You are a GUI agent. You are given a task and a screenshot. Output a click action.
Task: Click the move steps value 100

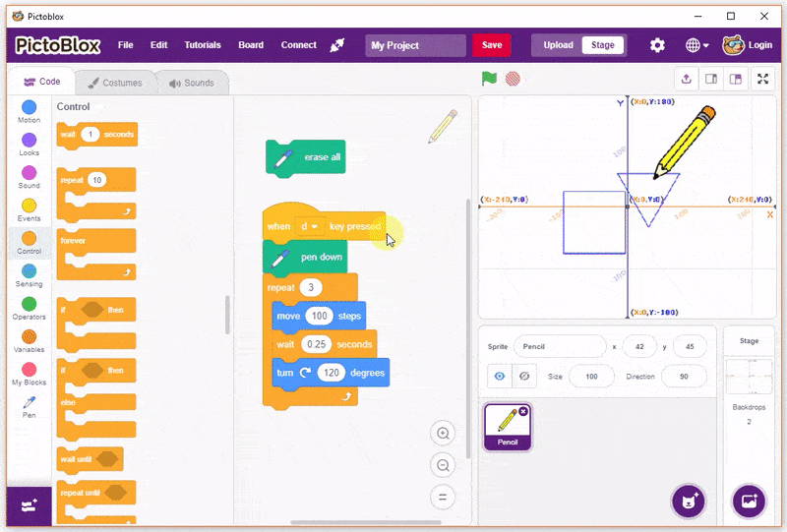coord(319,316)
